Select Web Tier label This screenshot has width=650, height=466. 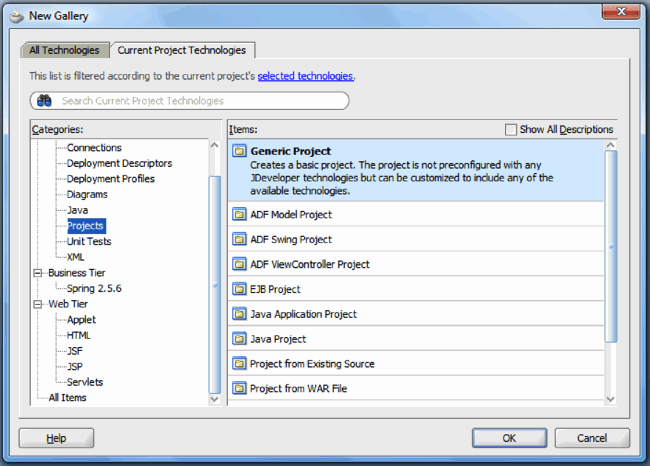[68, 304]
